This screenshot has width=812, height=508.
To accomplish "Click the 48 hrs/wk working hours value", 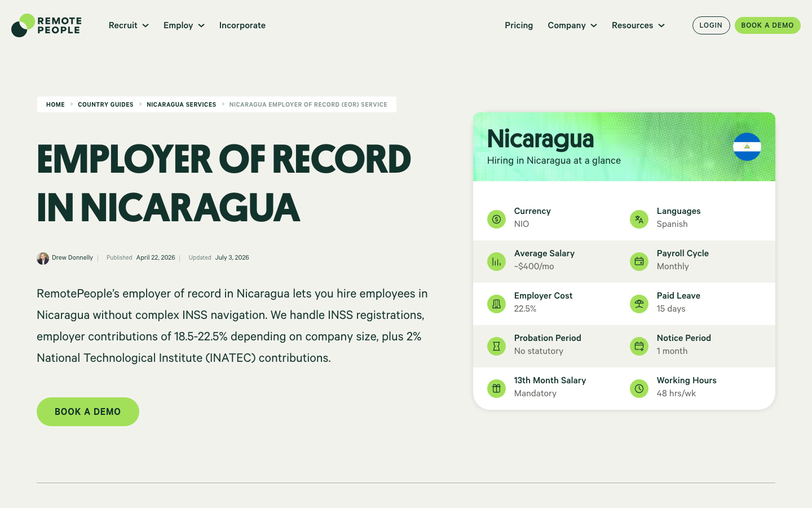I will [x=676, y=393].
